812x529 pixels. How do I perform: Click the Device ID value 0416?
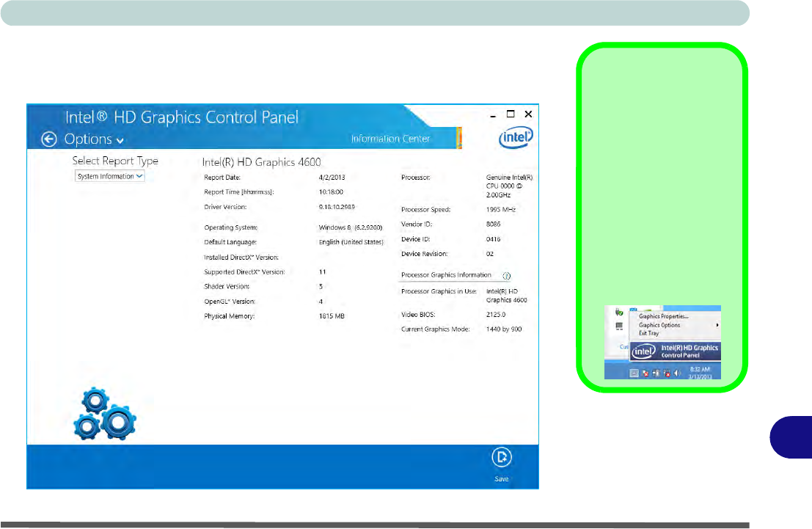click(493, 239)
